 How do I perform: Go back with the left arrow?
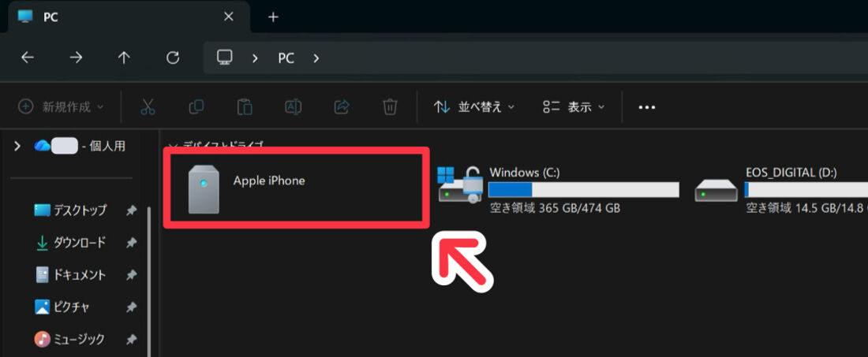point(27,58)
